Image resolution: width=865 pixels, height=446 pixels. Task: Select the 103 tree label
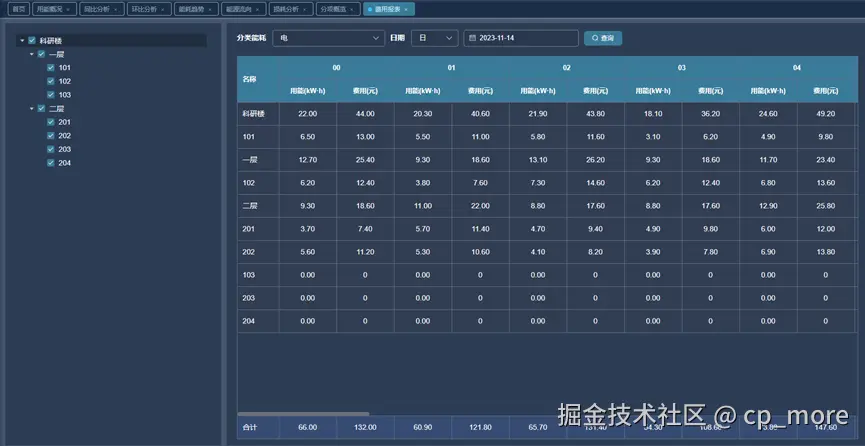click(65, 95)
